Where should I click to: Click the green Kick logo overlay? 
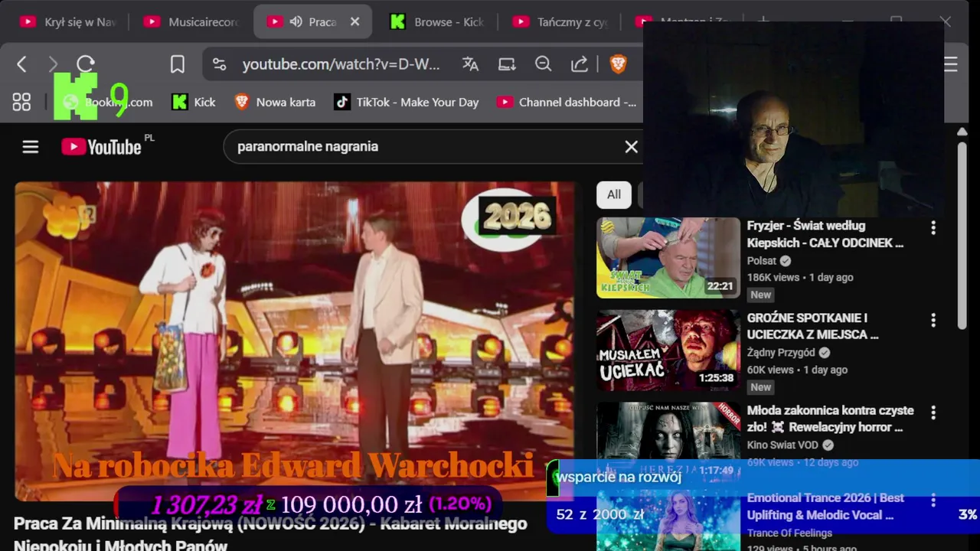[75, 96]
